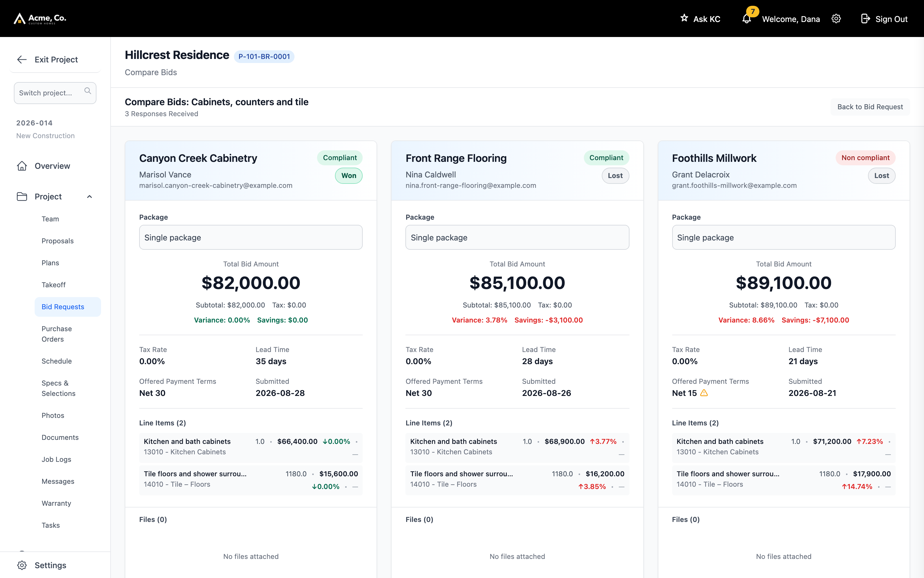
Task: Click Lost badge on Front Range Flooring
Action: [615, 175]
